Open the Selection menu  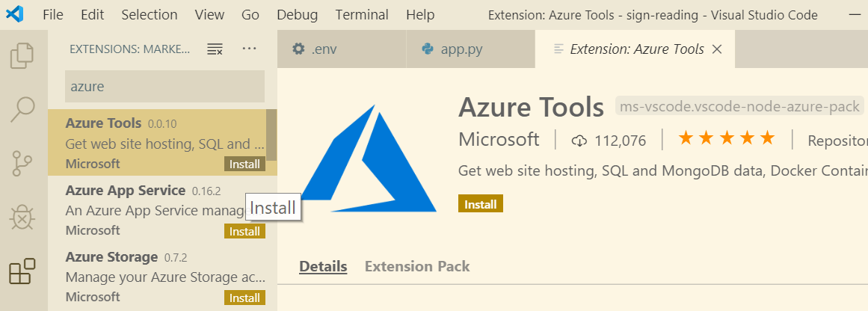tap(150, 15)
